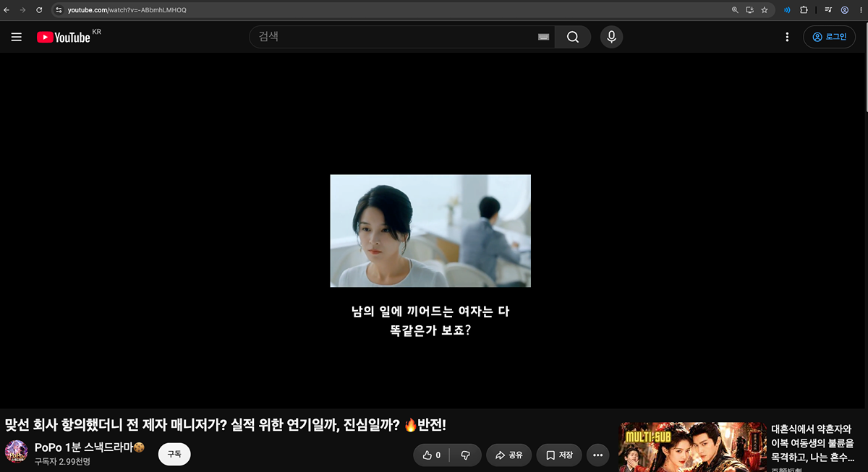
Task: Click the 구독 subscribe button
Action: point(174,454)
